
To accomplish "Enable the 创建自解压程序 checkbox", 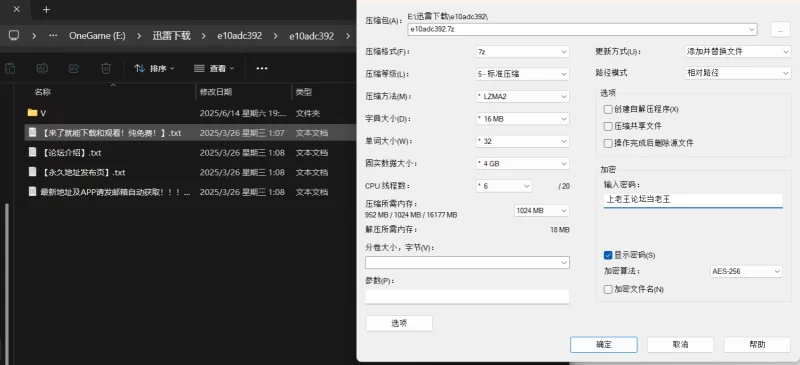I will [x=608, y=109].
